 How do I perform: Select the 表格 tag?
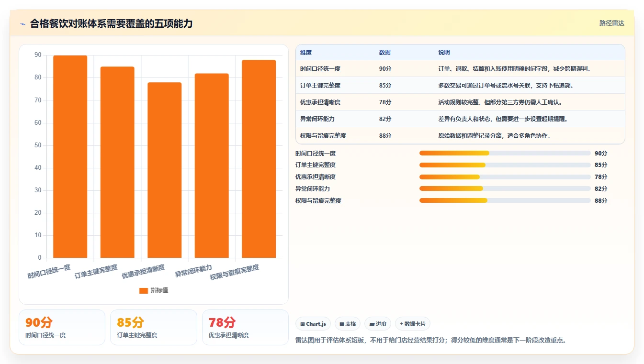(x=347, y=324)
